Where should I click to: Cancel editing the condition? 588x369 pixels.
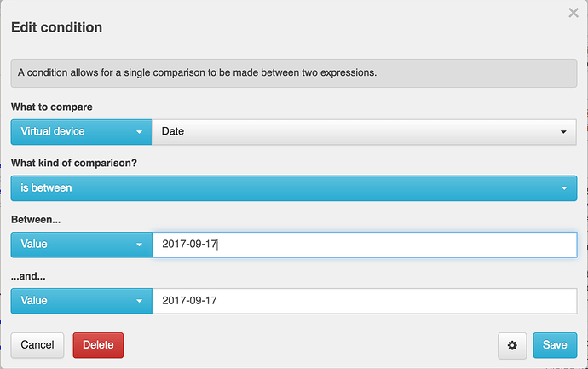click(x=37, y=345)
